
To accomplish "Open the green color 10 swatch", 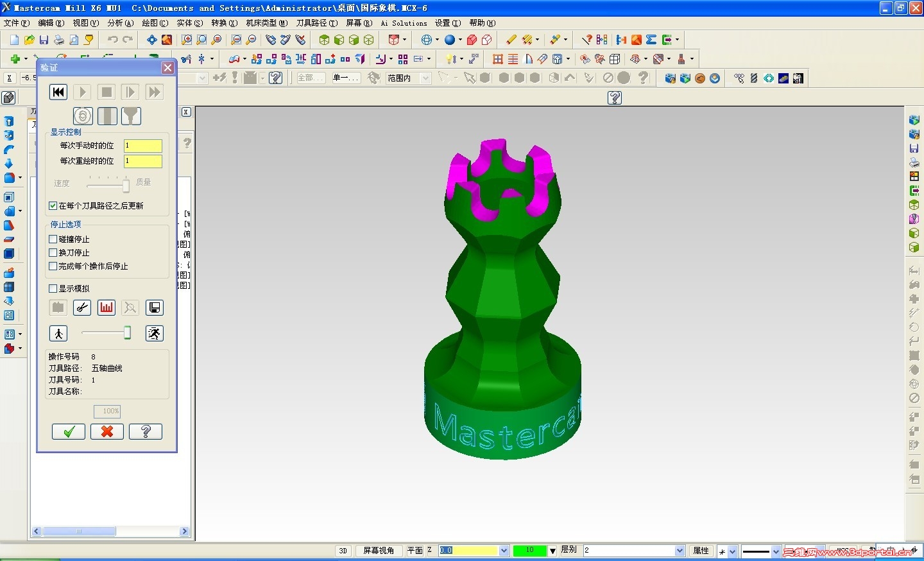I will (x=530, y=551).
